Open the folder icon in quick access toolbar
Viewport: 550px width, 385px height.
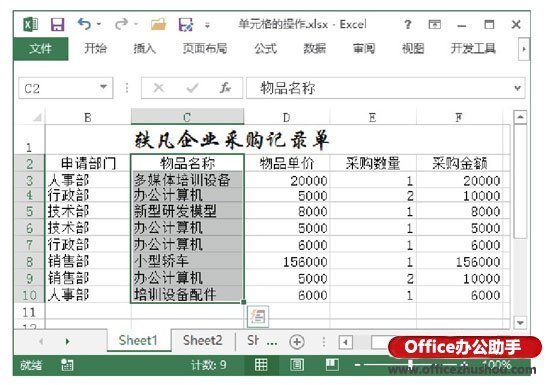pos(158,25)
